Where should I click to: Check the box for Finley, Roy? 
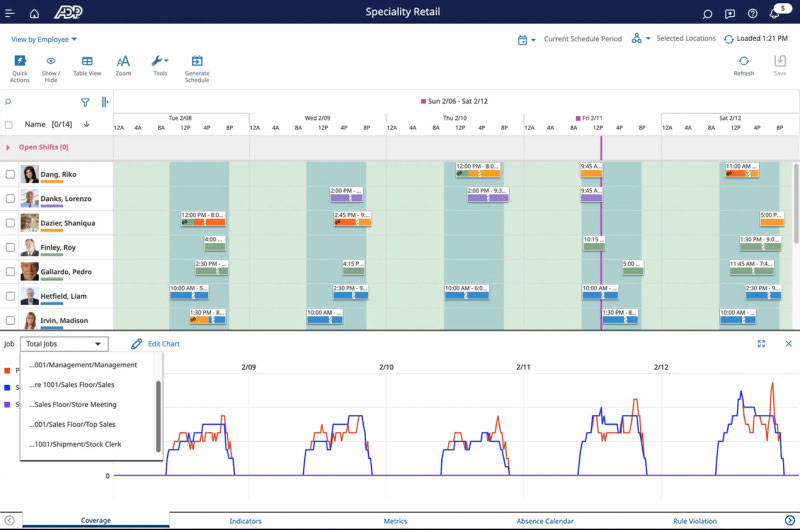pos(10,247)
